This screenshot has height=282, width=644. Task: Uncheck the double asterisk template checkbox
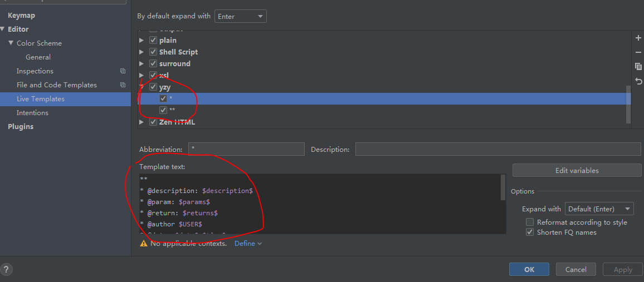[163, 110]
